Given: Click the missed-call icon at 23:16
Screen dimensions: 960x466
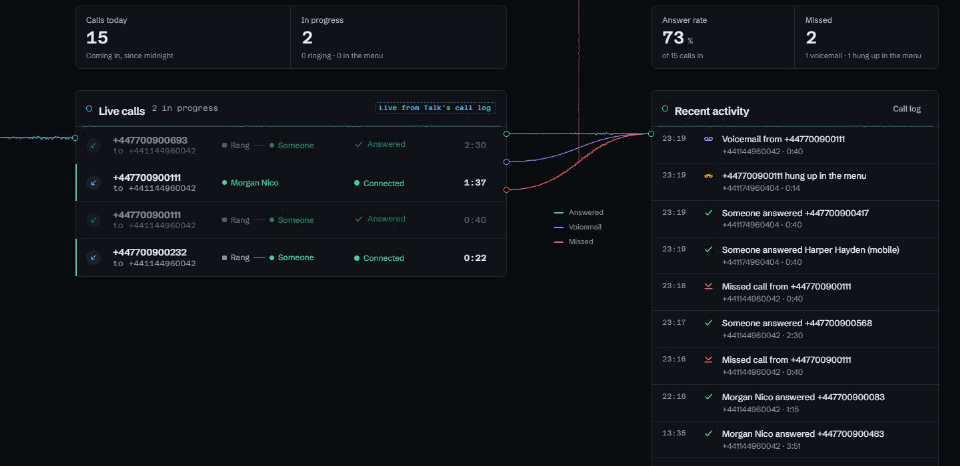Looking at the screenshot, I should pyautogui.click(x=708, y=360).
